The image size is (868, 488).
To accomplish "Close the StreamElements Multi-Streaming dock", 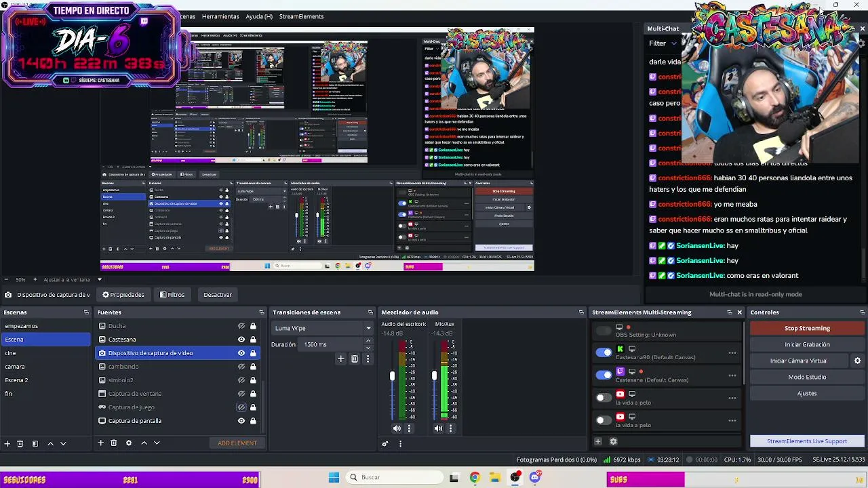I will pos(739,312).
